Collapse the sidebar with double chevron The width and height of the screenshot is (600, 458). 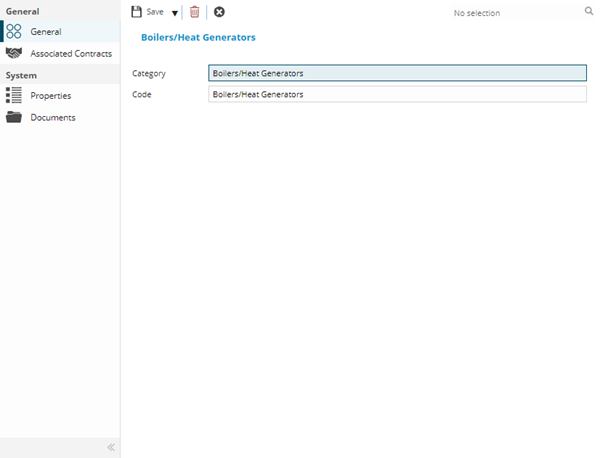pos(111,447)
